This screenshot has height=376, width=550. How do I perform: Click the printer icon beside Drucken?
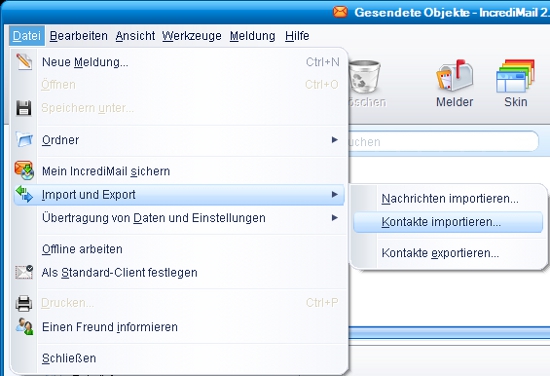point(24,303)
